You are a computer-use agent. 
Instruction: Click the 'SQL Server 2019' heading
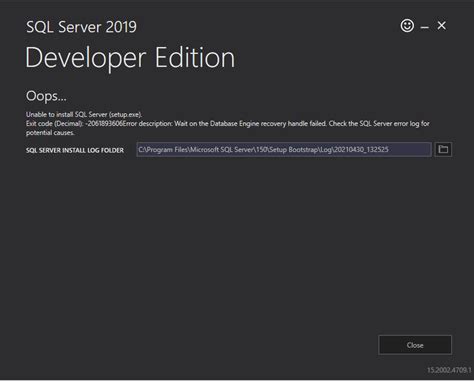[81, 27]
